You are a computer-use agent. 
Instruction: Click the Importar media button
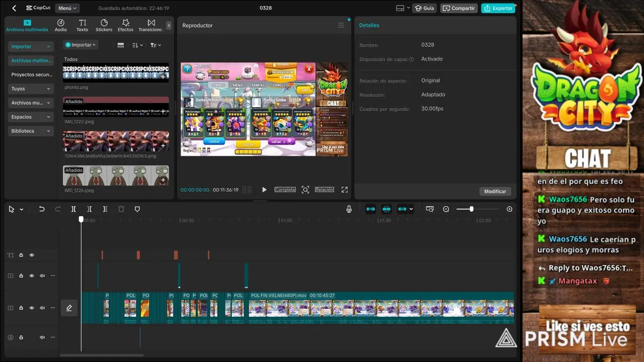coord(80,45)
